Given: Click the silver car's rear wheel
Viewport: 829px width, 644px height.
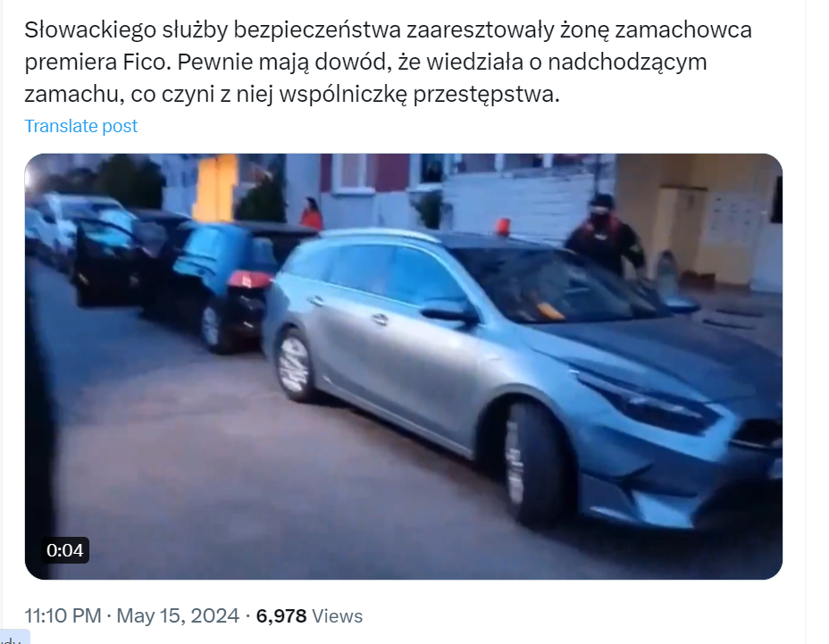Looking at the screenshot, I should pyautogui.click(x=295, y=365).
